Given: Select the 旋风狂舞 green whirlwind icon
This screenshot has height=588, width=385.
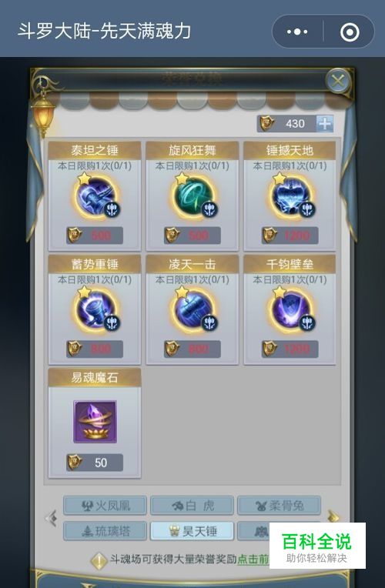Looking at the screenshot, I should coord(192,197).
